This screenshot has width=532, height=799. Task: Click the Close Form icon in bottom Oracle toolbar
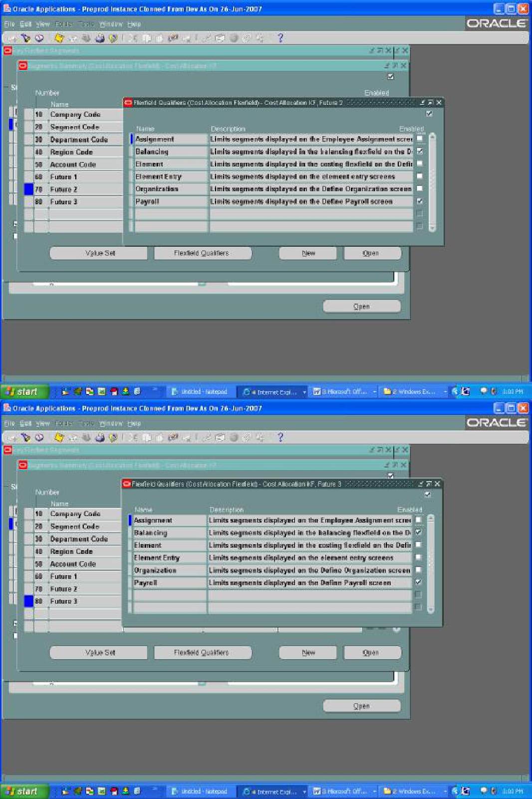click(113, 437)
